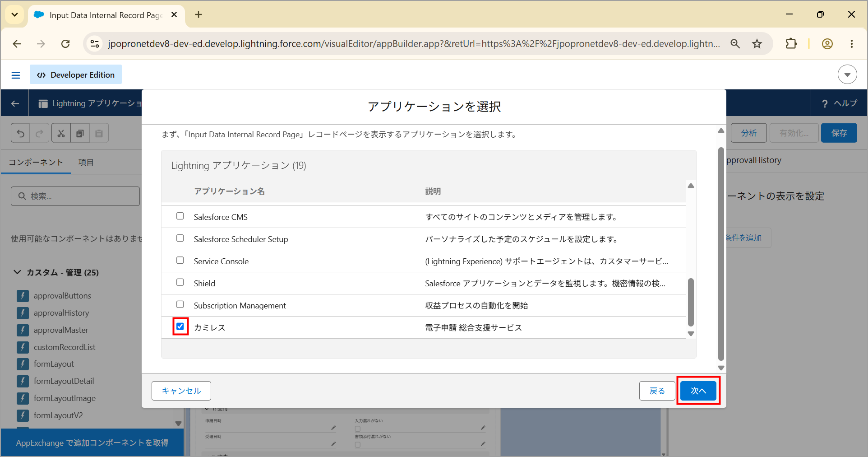Click the component 検索 search field

point(75,196)
